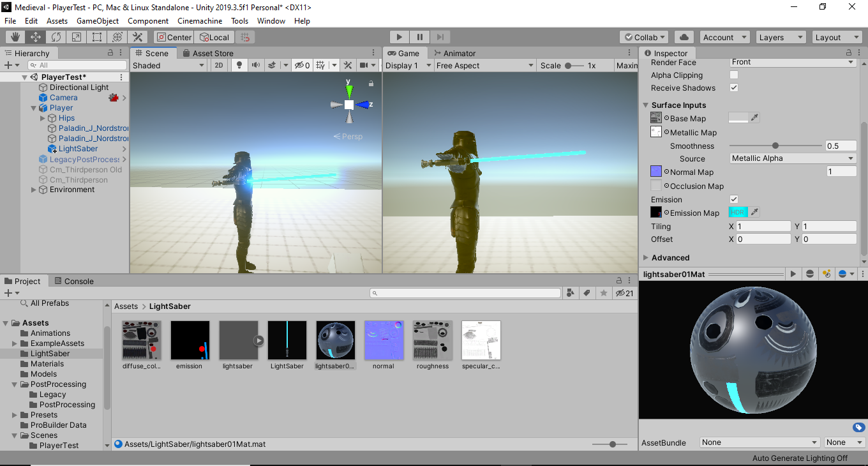868x466 pixels.
Task: Toggle scene effects (skybox, fog) icon
Action: tap(273, 65)
